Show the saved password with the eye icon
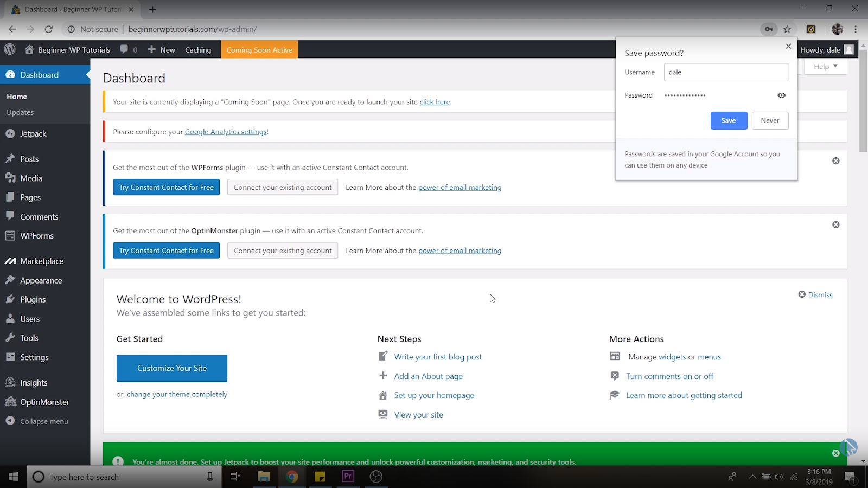 (781, 95)
